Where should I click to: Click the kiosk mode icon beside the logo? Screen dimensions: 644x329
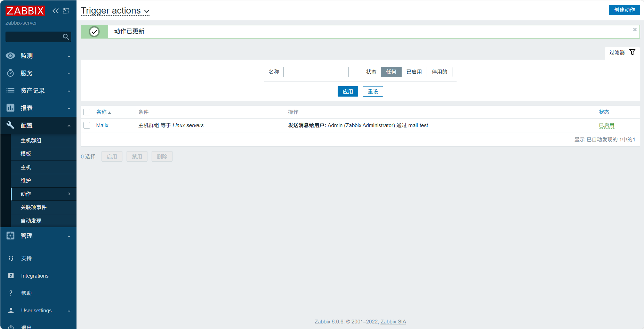point(66,11)
